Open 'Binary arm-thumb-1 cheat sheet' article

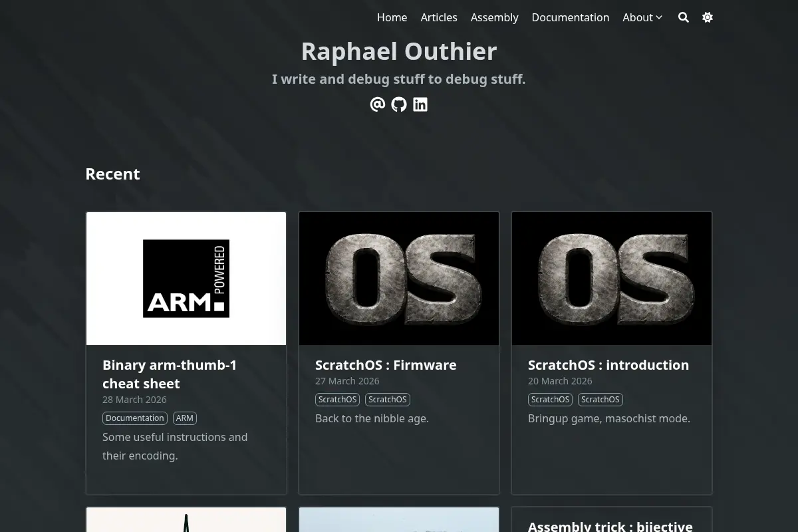coord(170,374)
